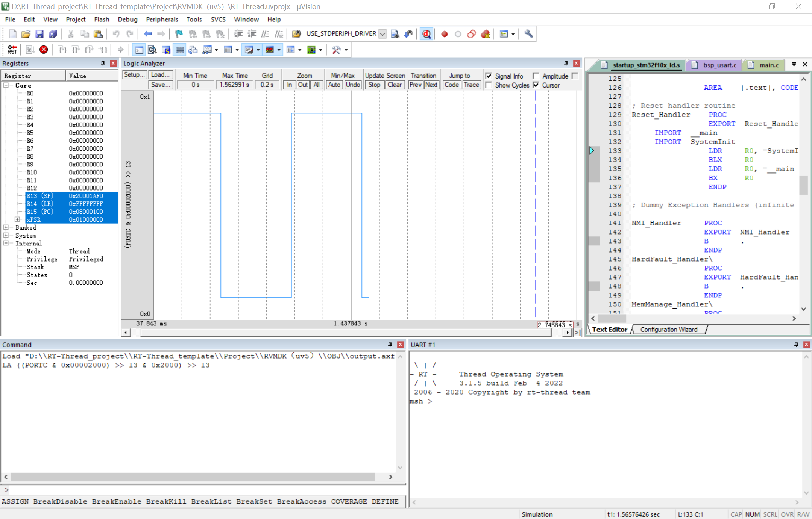
Task: Click the red Stop execution icon
Action: tap(44, 50)
